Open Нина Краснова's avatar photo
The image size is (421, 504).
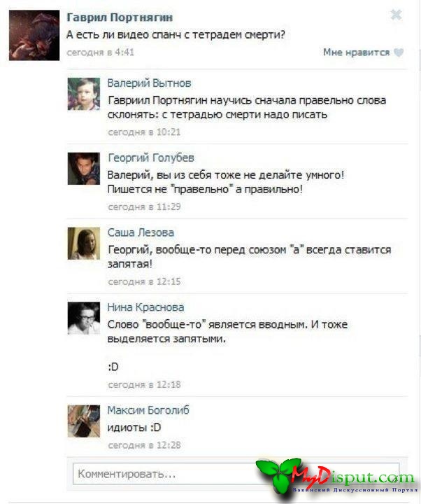pos(84,318)
